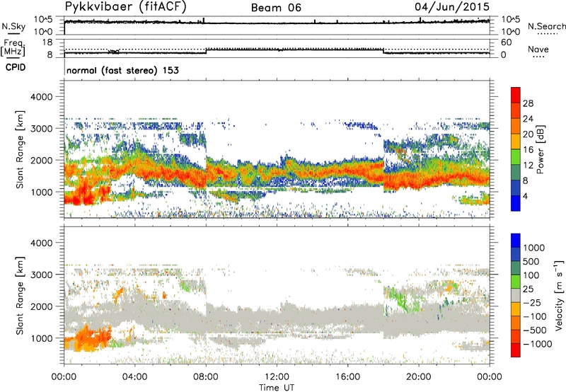Click the '28' tick on Power colorbar

point(528,103)
